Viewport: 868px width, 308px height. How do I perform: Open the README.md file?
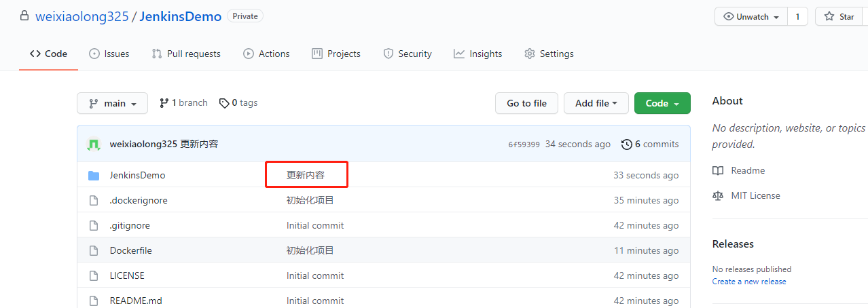[x=136, y=301]
